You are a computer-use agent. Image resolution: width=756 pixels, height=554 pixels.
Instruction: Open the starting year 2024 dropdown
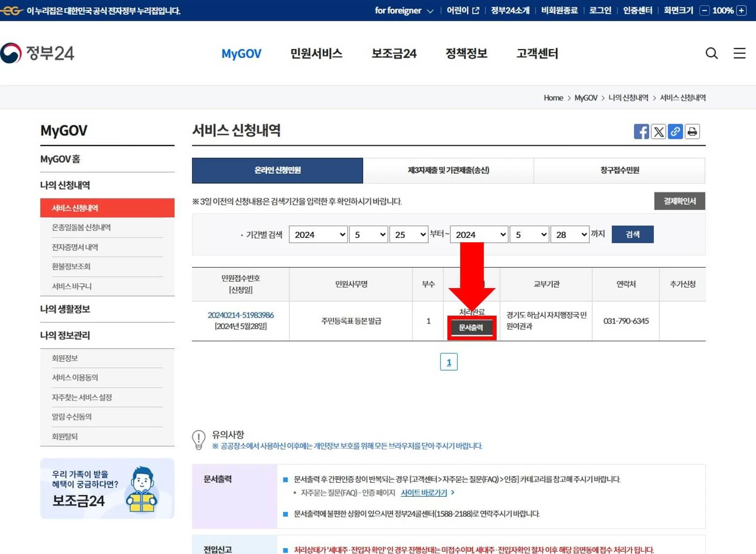pos(318,234)
